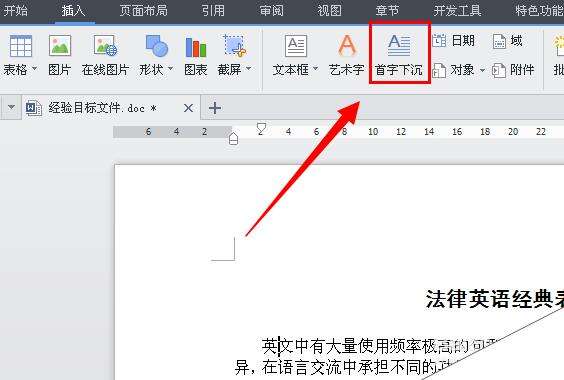Insert a chart with 图表 icon
564x380 pixels.
196,47
